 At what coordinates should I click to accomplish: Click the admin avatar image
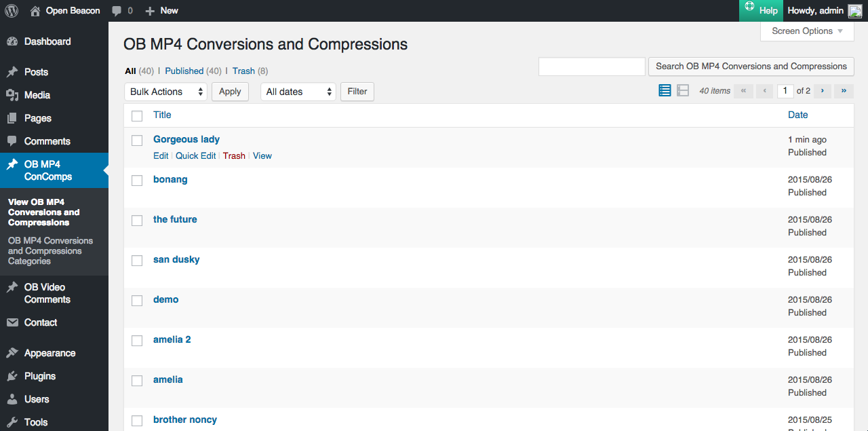coord(855,11)
